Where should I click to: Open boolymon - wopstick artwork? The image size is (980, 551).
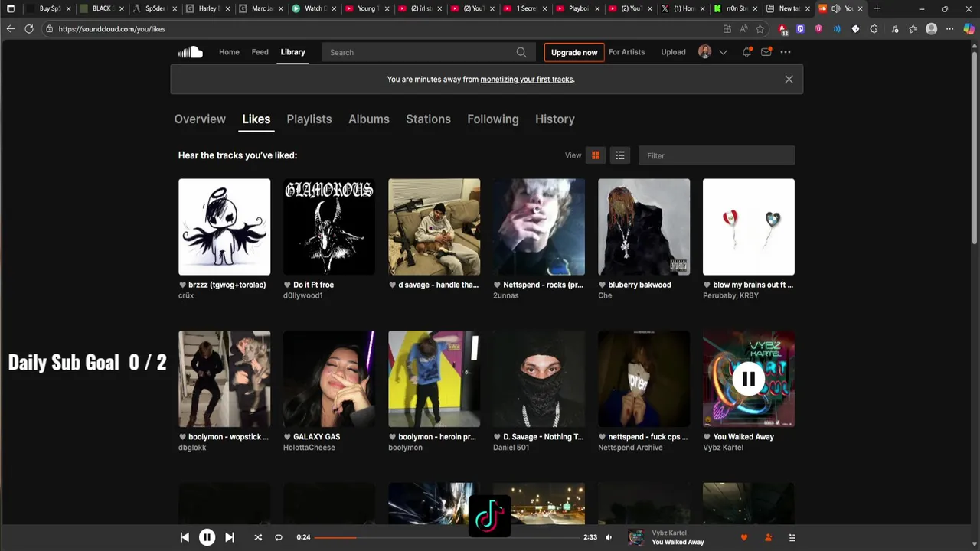click(224, 379)
